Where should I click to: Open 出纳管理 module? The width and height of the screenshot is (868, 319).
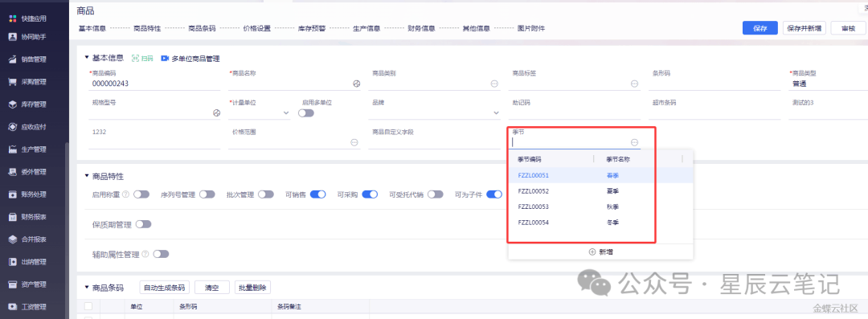(x=27, y=262)
